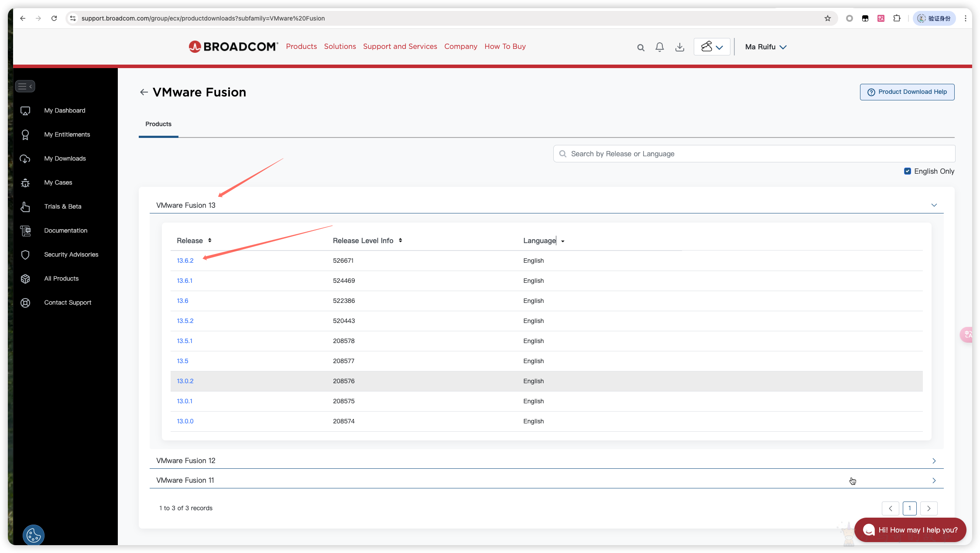Screen dimensions: 980x553
Task: Click My Cases bug icon
Action: [25, 183]
